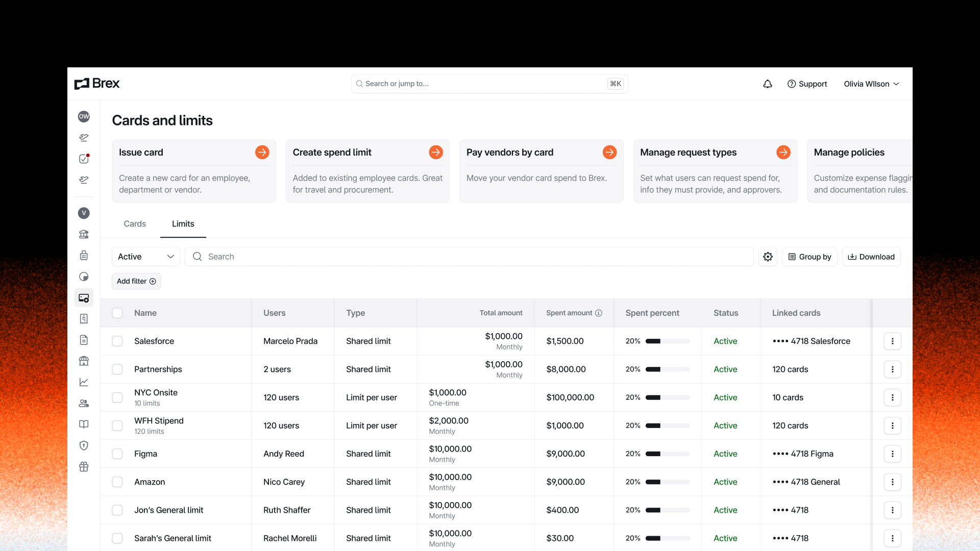Open the shield sidebar icon
Viewport: 980px width, 551px height.
84,445
